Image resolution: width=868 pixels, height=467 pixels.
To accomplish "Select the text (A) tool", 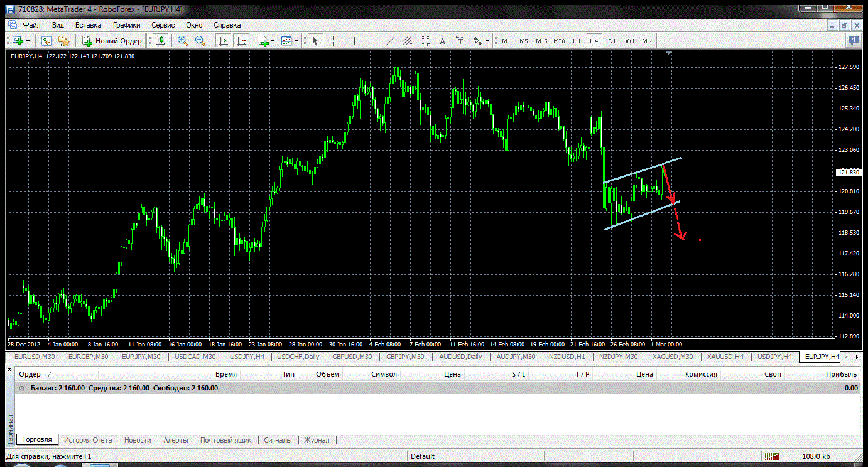I will tap(442, 41).
